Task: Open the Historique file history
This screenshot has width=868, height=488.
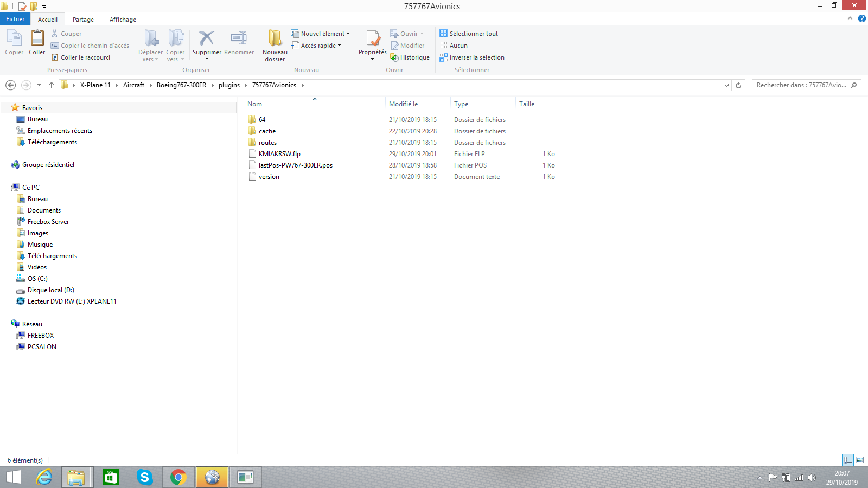Action: [410, 57]
